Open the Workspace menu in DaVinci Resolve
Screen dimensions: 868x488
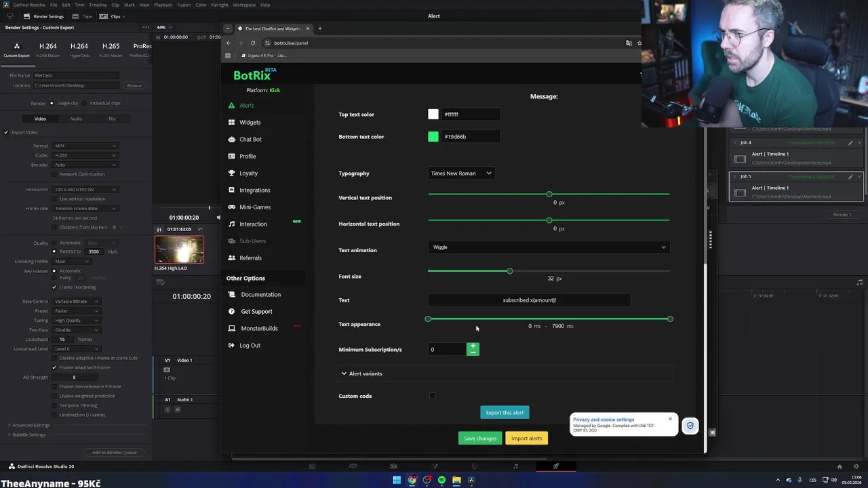point(244,5)
